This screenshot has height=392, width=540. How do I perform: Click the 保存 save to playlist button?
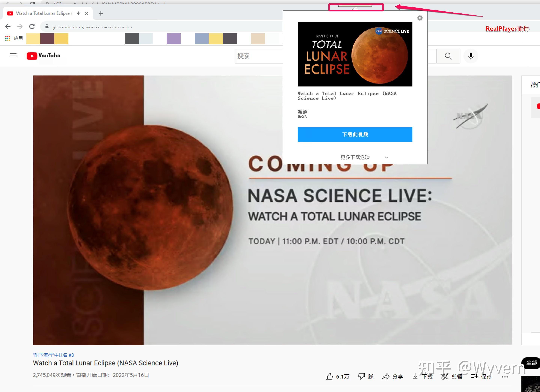pos(481,376)
